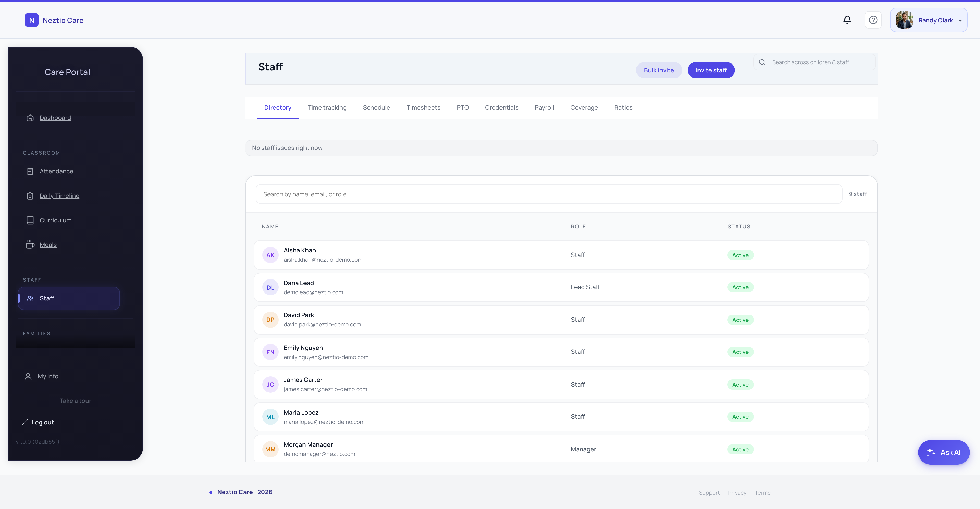The image size is (980, 509).
Task: Click the Curriculum book icon
Action: [x=30, y=220]
